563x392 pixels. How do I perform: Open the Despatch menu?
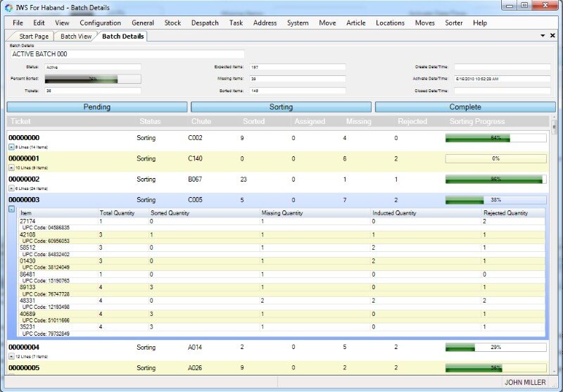coord(205,23)
